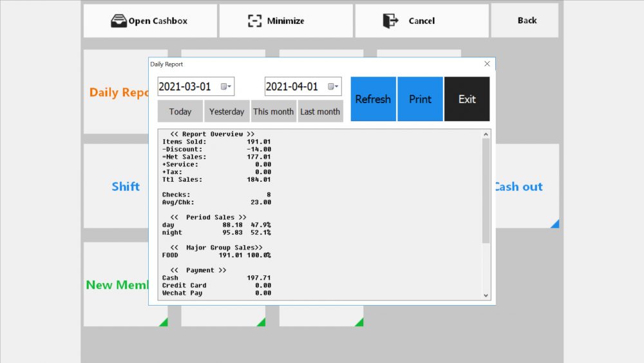Close the Daily Report window with X
The image size is (644, 363).
[x=487, y=64]
